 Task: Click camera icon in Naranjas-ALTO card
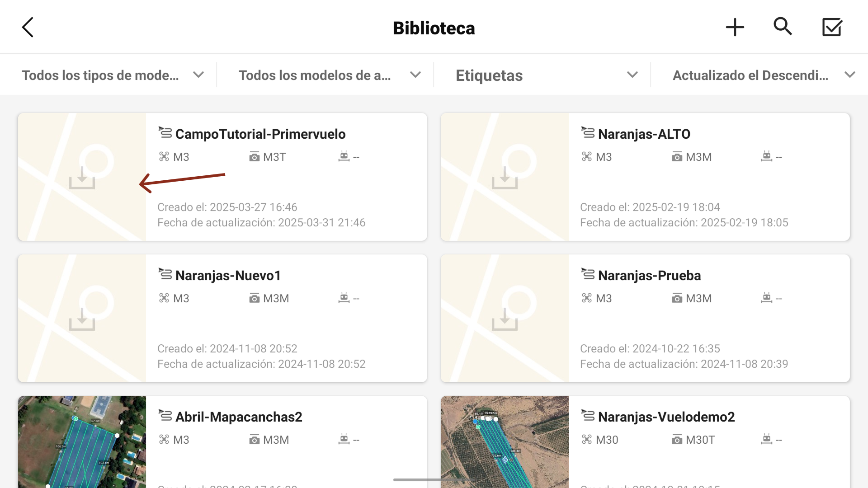(677, 157)
